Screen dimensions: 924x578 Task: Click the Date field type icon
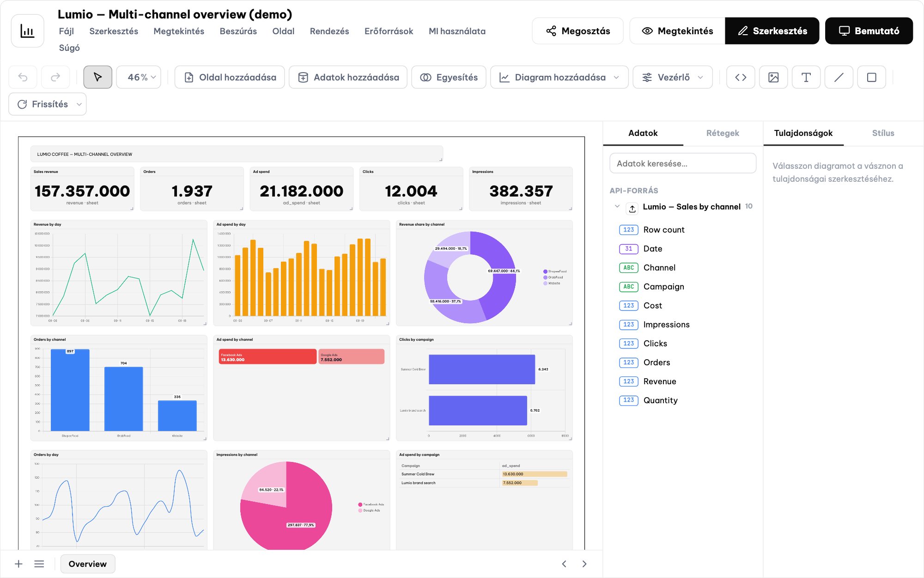628,249
